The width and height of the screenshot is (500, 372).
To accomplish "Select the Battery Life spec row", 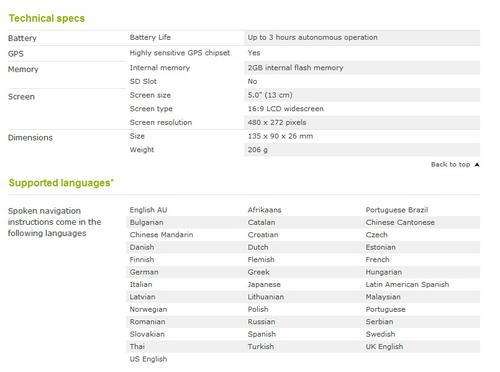I will [x=304, y=37].
